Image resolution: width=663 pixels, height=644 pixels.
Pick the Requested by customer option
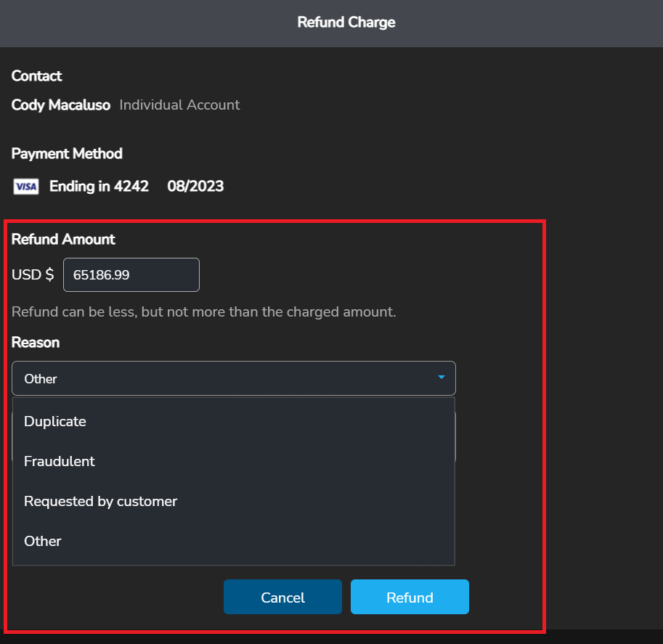pyautogui.click(x=100, y=502)
